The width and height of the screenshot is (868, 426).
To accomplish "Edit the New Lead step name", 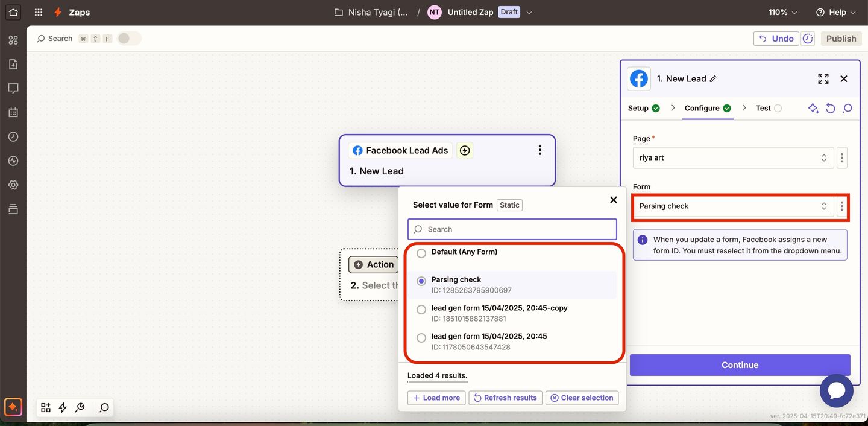I will 713,78.
